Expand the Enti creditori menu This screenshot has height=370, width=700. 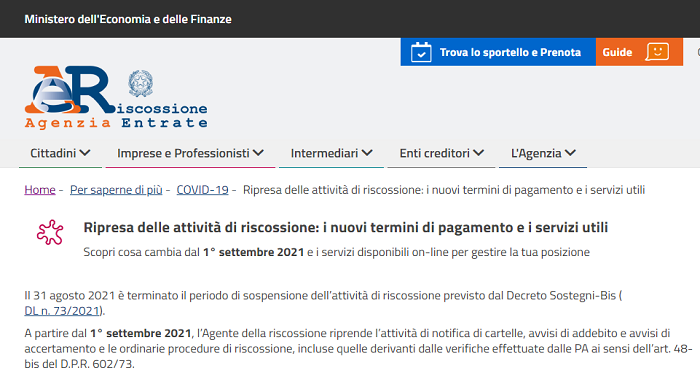click(442, 153)
